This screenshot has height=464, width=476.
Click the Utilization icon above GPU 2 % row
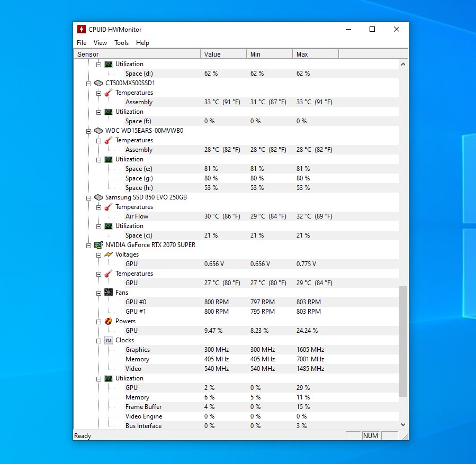point(109,378)
